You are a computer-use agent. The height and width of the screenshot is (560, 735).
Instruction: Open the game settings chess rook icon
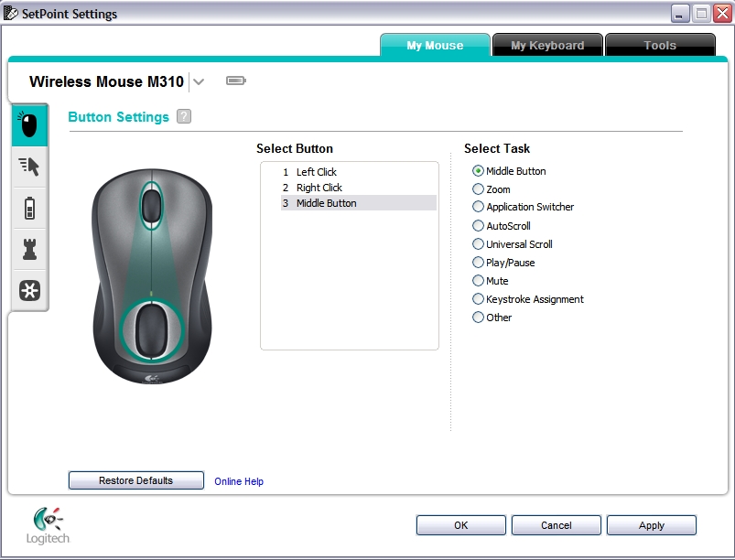(x=29, y=249)
